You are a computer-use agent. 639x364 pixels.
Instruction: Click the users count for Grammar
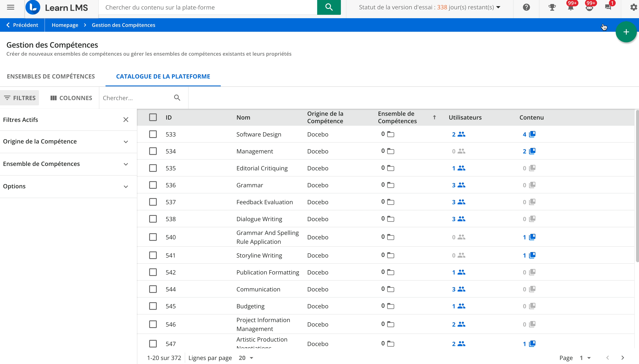tap(454, 185)
